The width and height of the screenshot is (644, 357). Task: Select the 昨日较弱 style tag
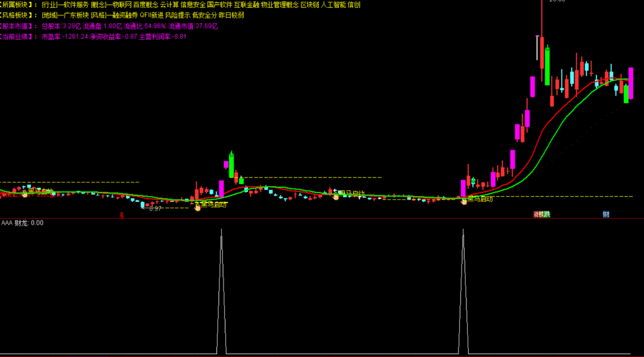click(x=231, y=15)
